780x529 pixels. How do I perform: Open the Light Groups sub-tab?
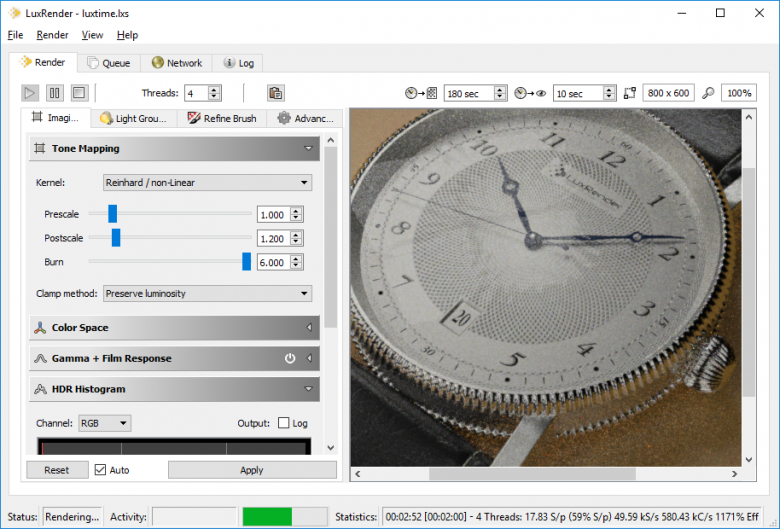(x=133, y=118)
